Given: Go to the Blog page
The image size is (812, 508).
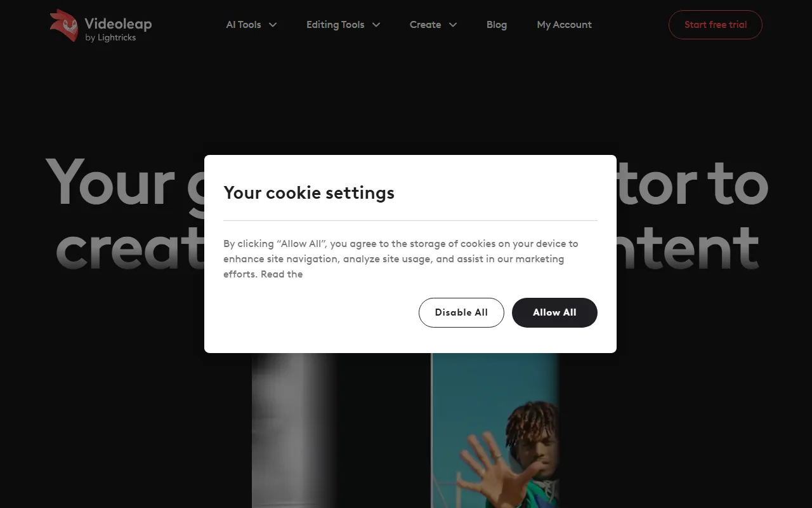Looking at the screenshot, I should [497, 25].
